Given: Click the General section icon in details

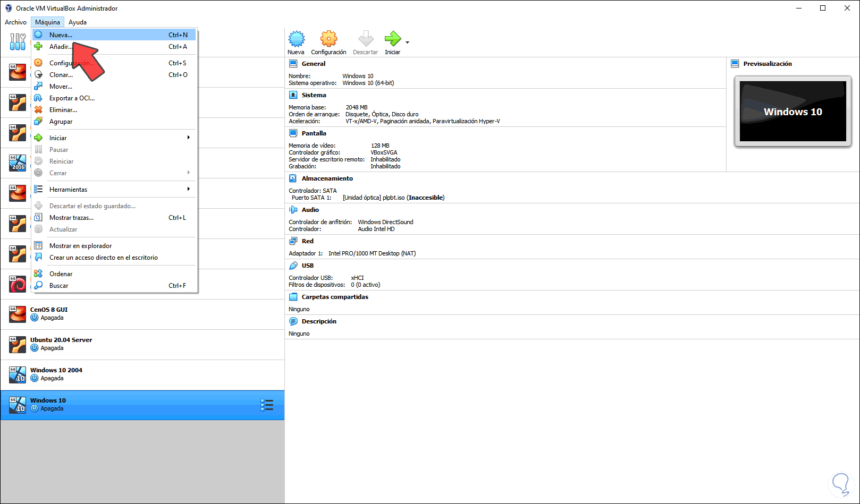Looking at the screenshot, I should click(293, 64).
